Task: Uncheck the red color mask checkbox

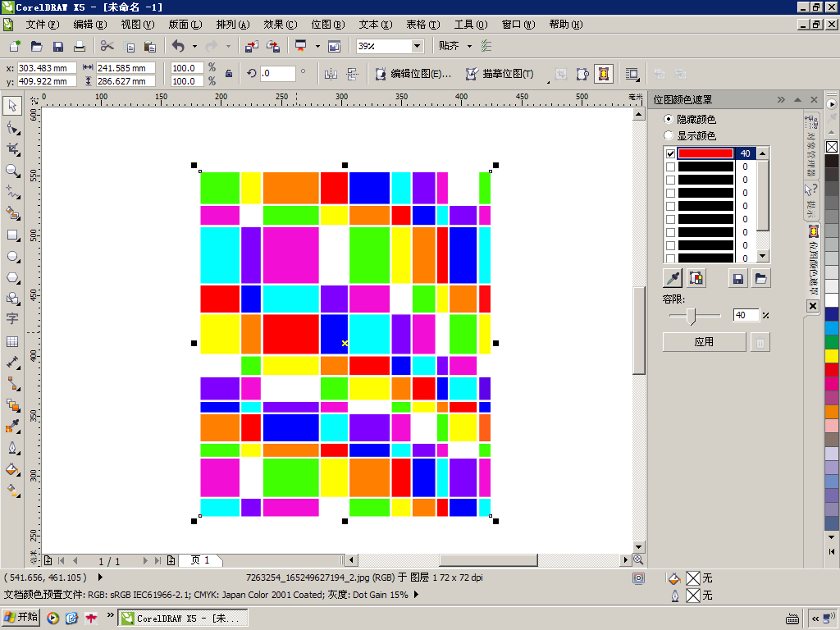Action: (x=670, y=153)
